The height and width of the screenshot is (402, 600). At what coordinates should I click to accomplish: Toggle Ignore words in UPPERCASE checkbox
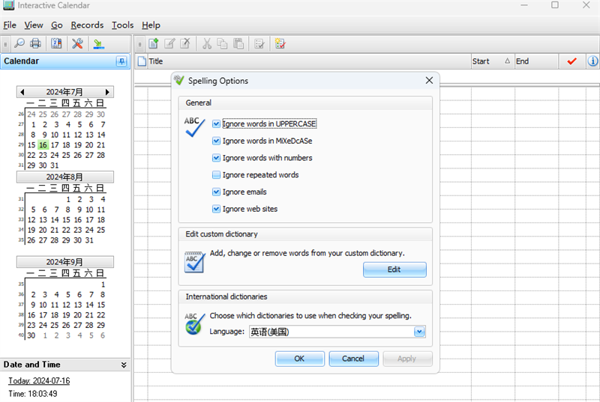(x=216, y=123)
